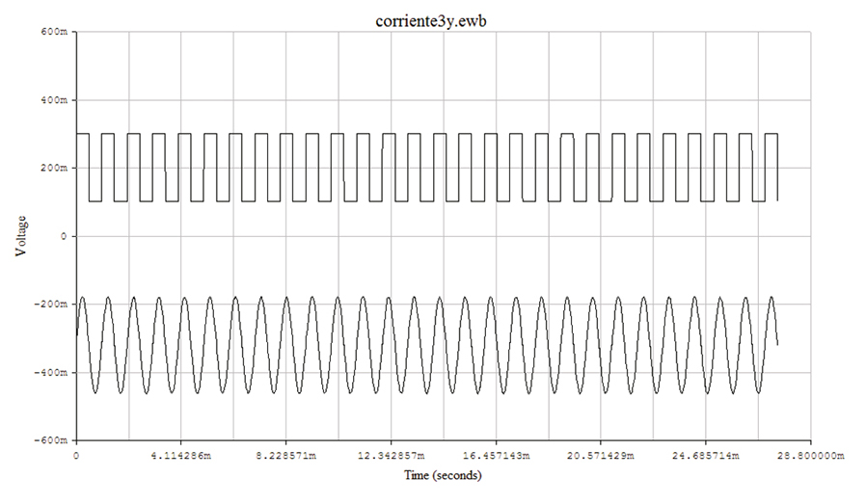This screenshot has width=866, height=504.
Task: Select the Time (seconds) x-axis label
Action: click(443, 476)
